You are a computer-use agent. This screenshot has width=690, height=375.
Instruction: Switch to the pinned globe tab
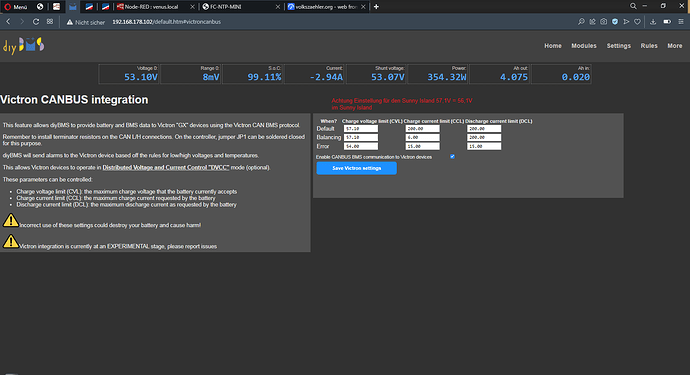tap(40, 7)
